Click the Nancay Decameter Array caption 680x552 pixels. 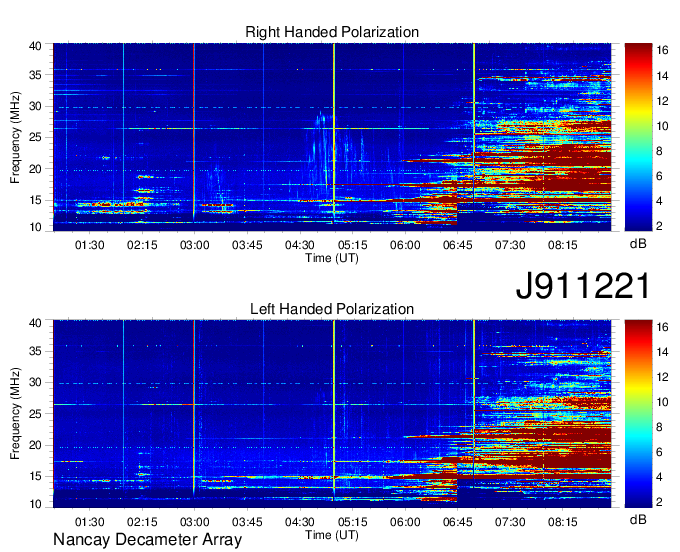[x=147, y=540]
